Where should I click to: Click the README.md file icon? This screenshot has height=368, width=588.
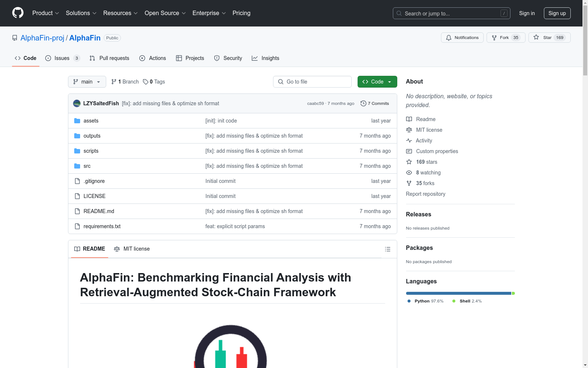pyautogui.click(x=77, y=211)
